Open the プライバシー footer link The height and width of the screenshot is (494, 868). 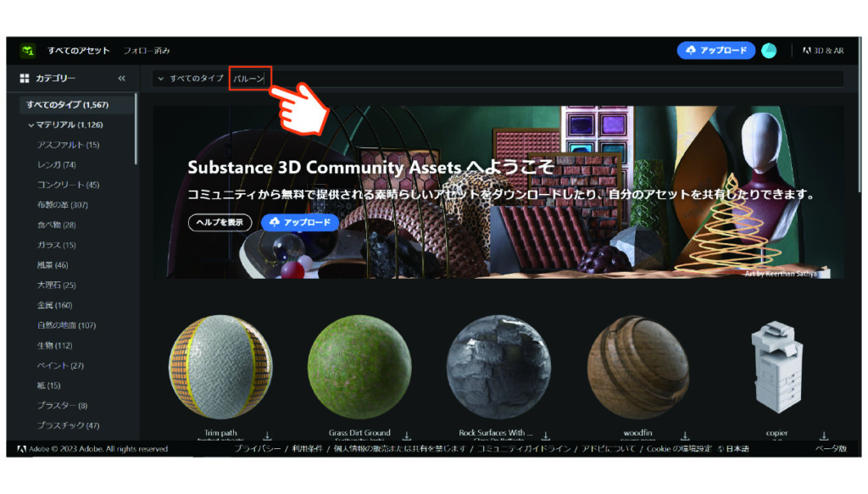(x=258, y=448)
